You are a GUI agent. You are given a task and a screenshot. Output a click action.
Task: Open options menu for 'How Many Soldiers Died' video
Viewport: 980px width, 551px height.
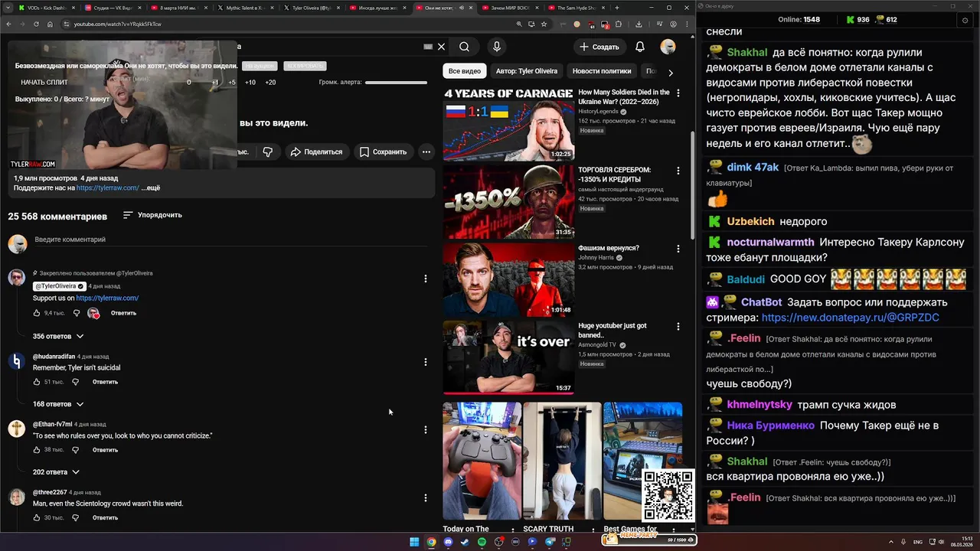[678, 93]
